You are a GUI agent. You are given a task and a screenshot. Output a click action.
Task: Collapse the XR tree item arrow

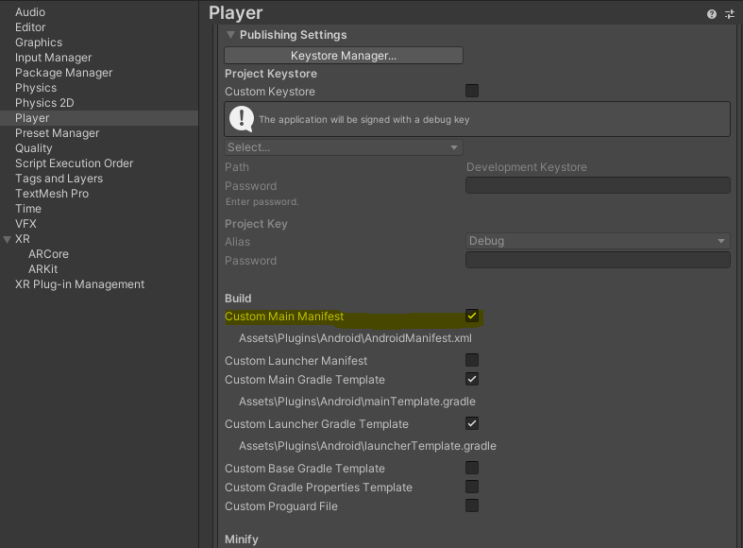pos(7,239)
